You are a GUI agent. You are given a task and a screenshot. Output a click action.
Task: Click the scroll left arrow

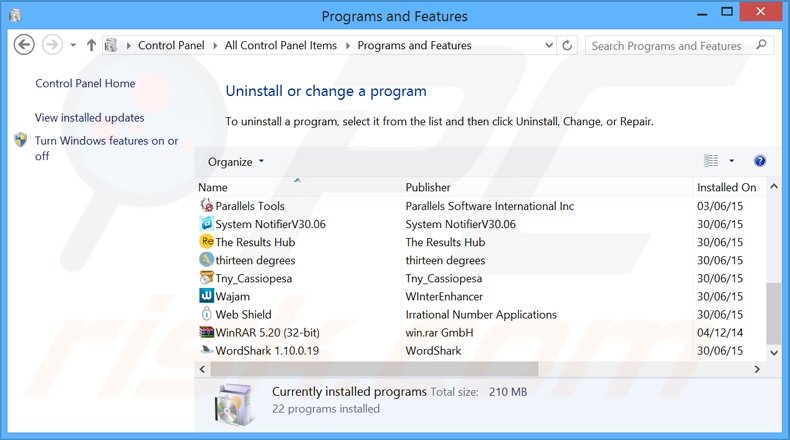click(202, 369)
